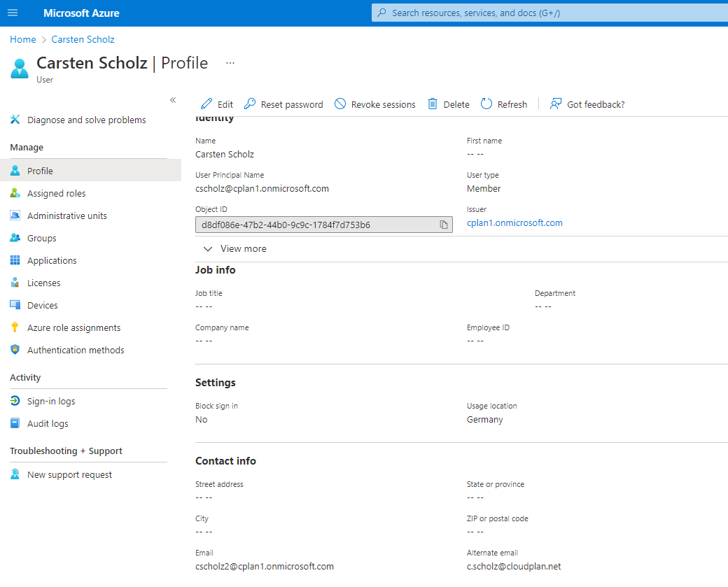Click the View more label
Viewport: 728px width, 587px height.
point(244,248)
